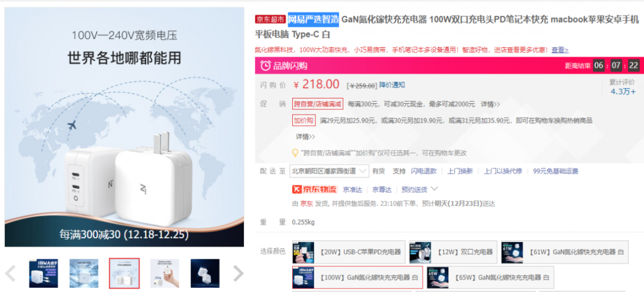Click the next thumbnail arrow
The height and width of the screenshot is (292, 644).
(x=238, y=273)
